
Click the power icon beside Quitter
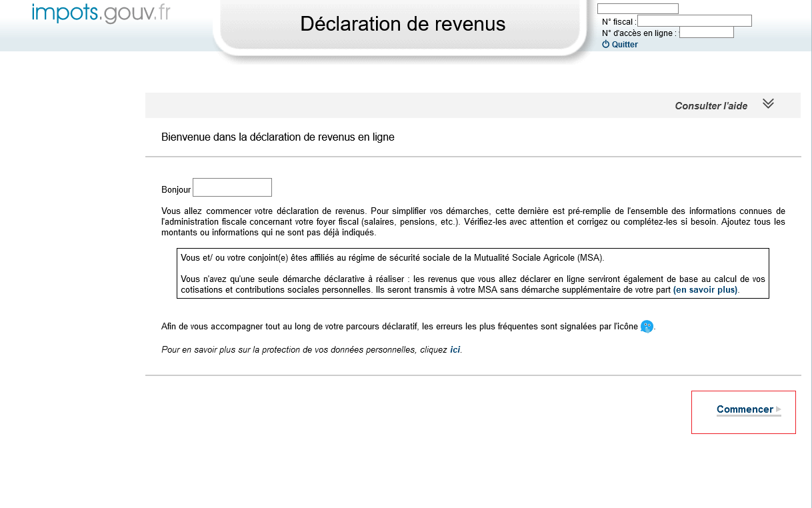tap(606, 45)
